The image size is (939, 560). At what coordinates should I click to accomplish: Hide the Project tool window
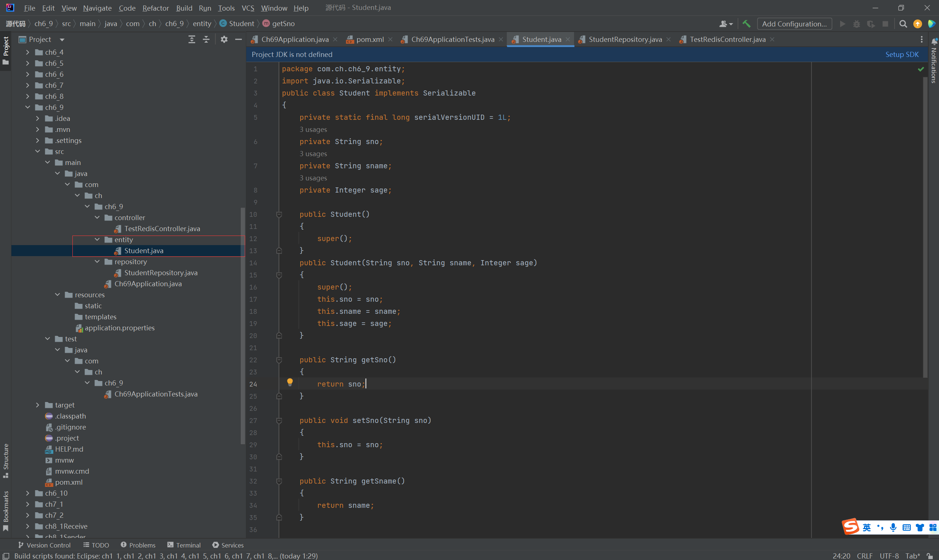pos(238,39)
